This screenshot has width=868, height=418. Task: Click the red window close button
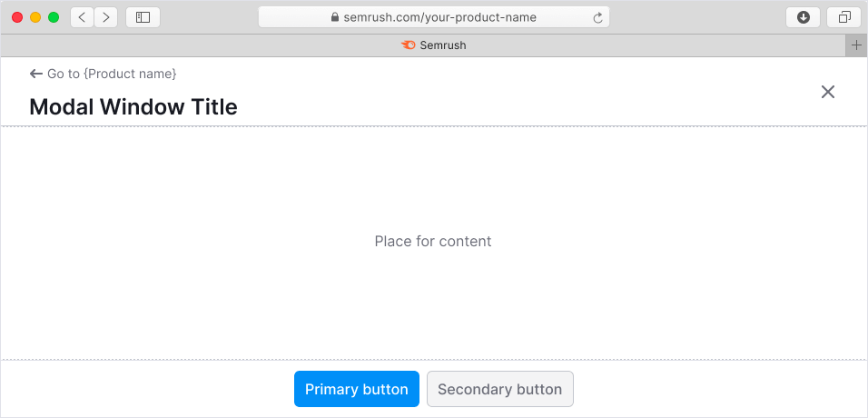pyautogui.click(x=17, y=17)
